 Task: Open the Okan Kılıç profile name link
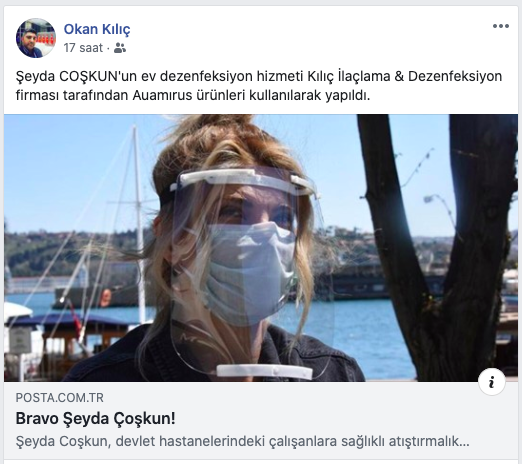tap(97, 29)
